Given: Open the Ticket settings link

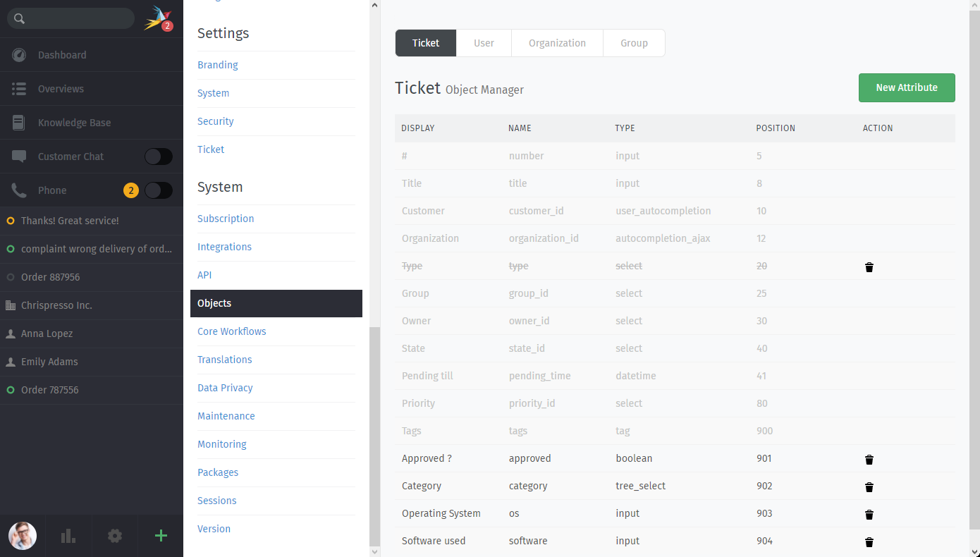Looking at the screenshot, I should [211, 149].
